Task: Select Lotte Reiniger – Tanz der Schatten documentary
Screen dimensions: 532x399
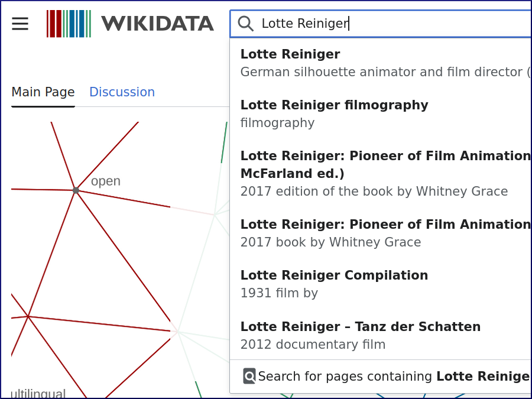Action: 381,335
